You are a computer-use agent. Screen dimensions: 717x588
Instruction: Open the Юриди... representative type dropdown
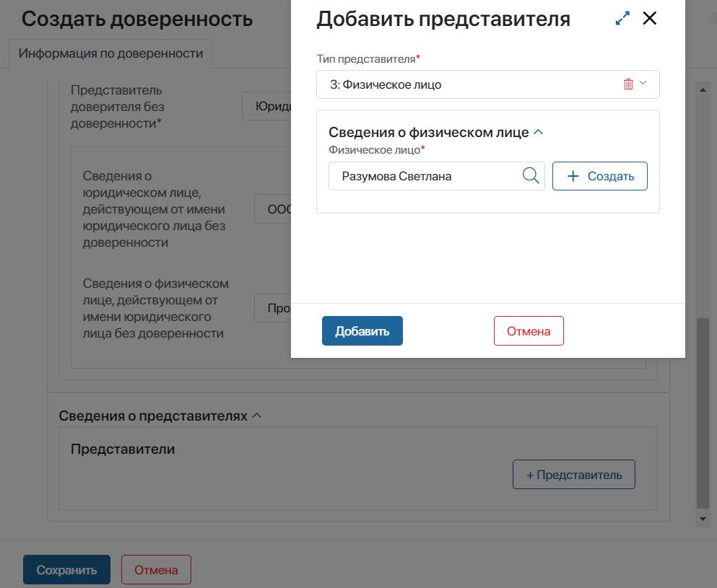[267, 107]
